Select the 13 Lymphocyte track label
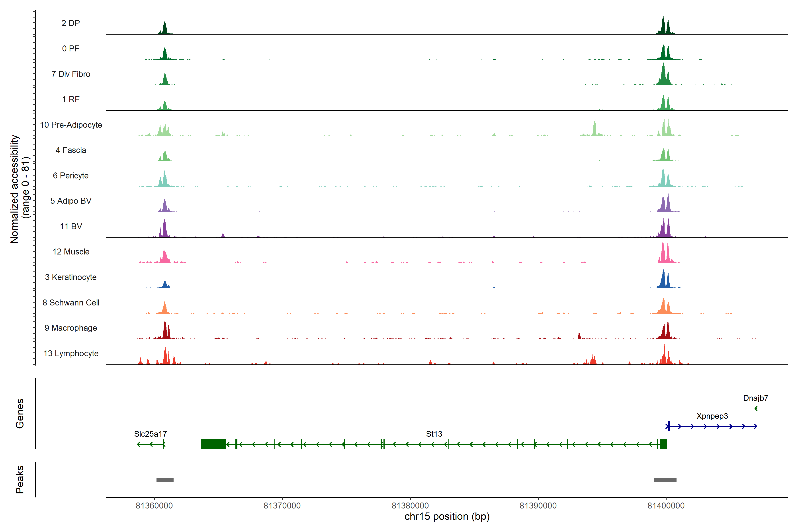The image size is (798, 532). (71, 353)
